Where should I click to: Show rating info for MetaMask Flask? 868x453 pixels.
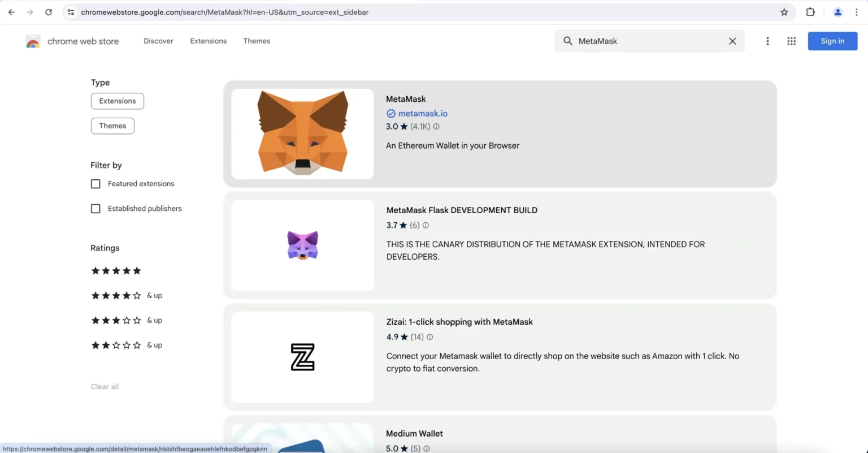(426, 225)
